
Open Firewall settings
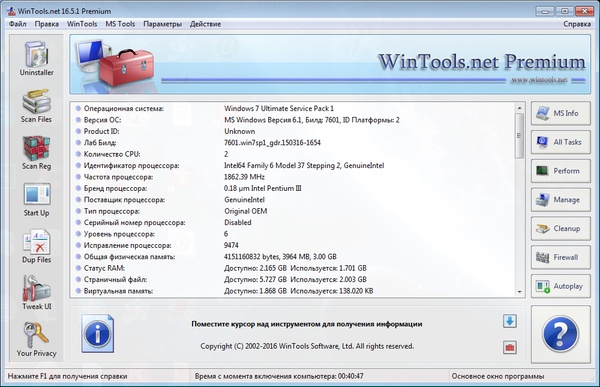(x=561, y=257)
